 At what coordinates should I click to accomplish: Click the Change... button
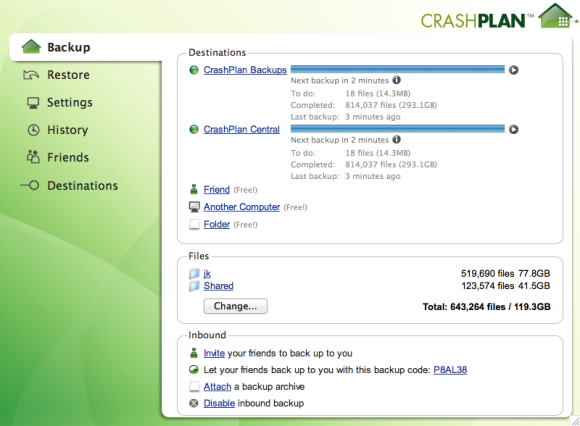click(236, 306)
